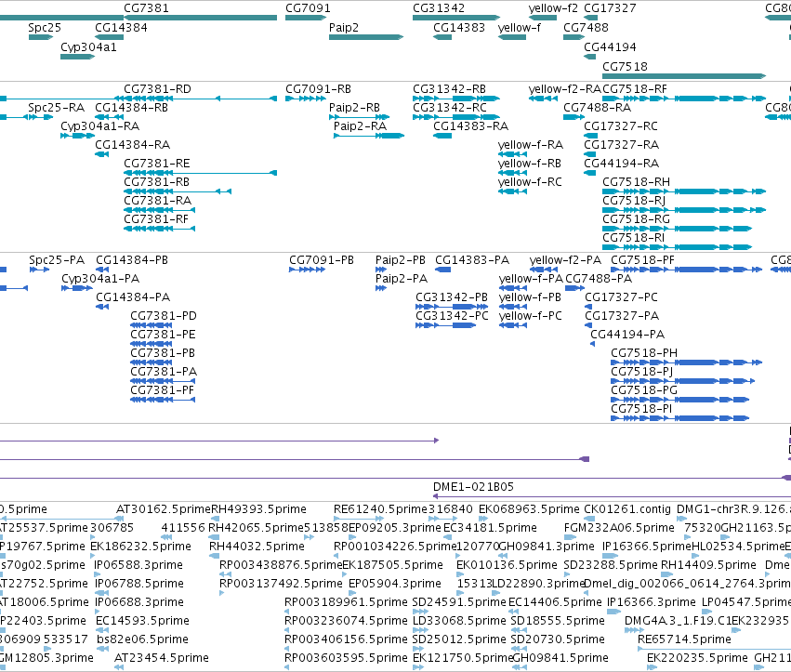This screenshot has width=791, height=672.
Task: Click protein CG7488-PA label
Action: coord(599,279)
